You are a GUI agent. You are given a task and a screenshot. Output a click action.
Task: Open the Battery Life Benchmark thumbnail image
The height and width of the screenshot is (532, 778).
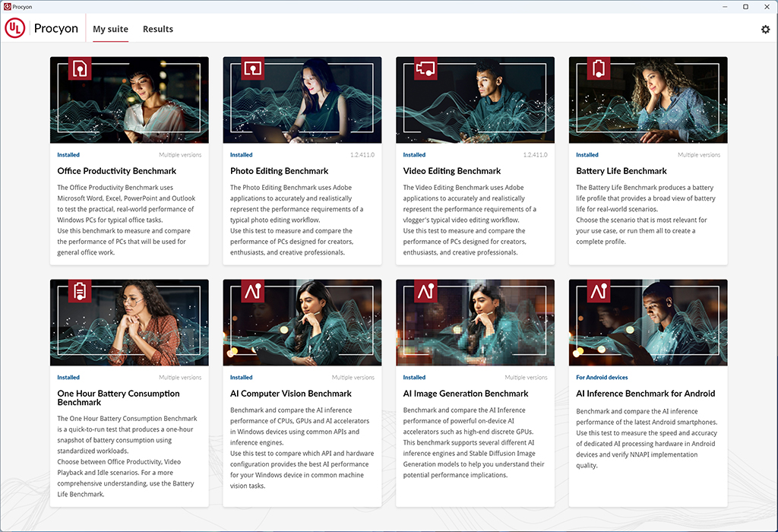pos(648,100)
